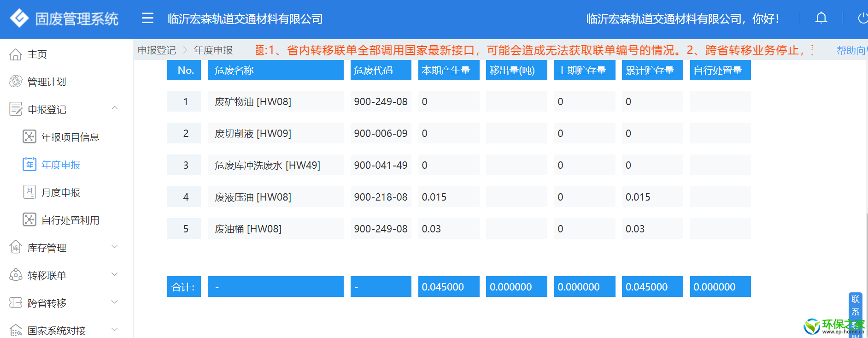Click 申报登记 in the breadcrumb
Screen dimensions: 868x338
[x=157, y=50]
